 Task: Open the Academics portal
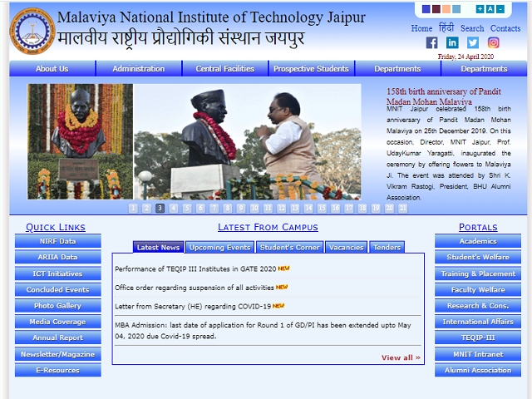[x=478, y=241]
